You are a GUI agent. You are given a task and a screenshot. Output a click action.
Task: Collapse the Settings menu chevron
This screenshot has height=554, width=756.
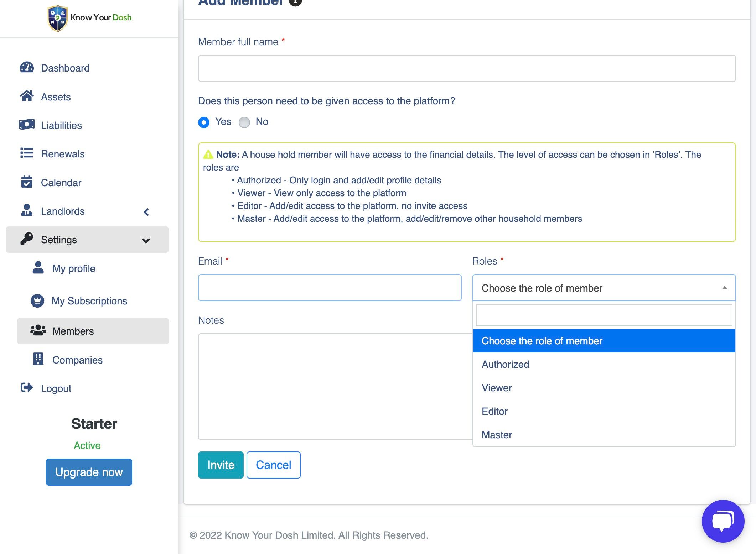146,241
